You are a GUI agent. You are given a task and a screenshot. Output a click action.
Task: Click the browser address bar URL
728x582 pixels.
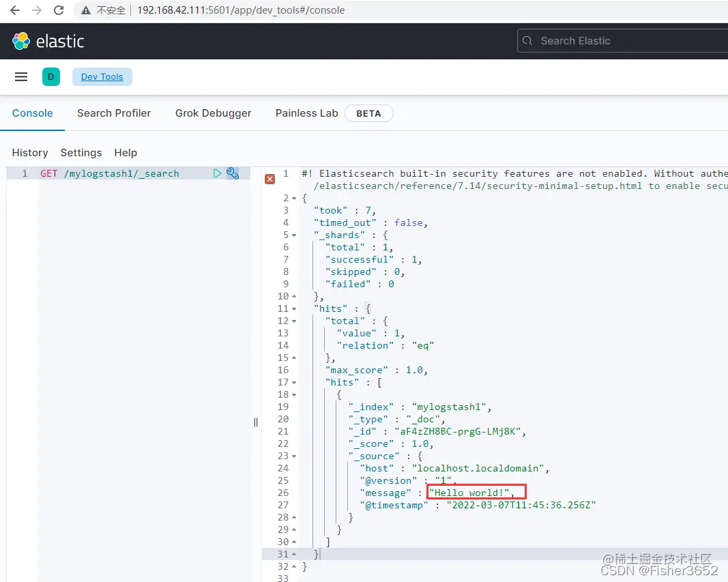pos(241,10)
